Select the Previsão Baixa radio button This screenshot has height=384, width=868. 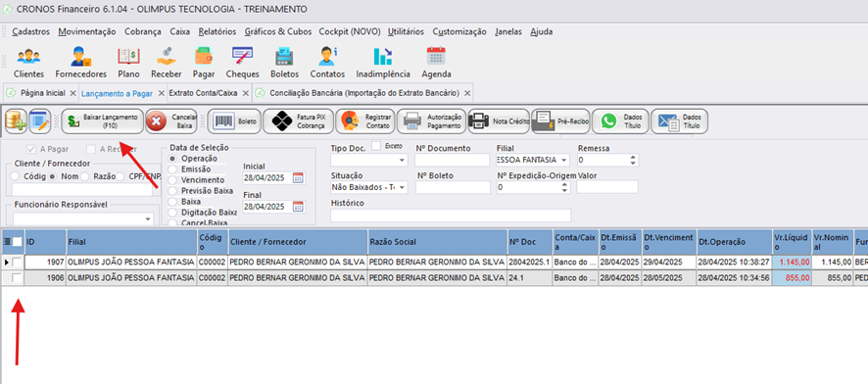click(172, 190)
